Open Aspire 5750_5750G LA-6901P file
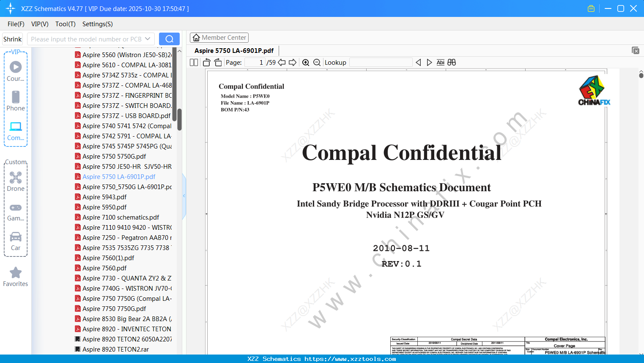Image resolution: width=644 pixels, height=363 pixels. click(x=123, y=187)
